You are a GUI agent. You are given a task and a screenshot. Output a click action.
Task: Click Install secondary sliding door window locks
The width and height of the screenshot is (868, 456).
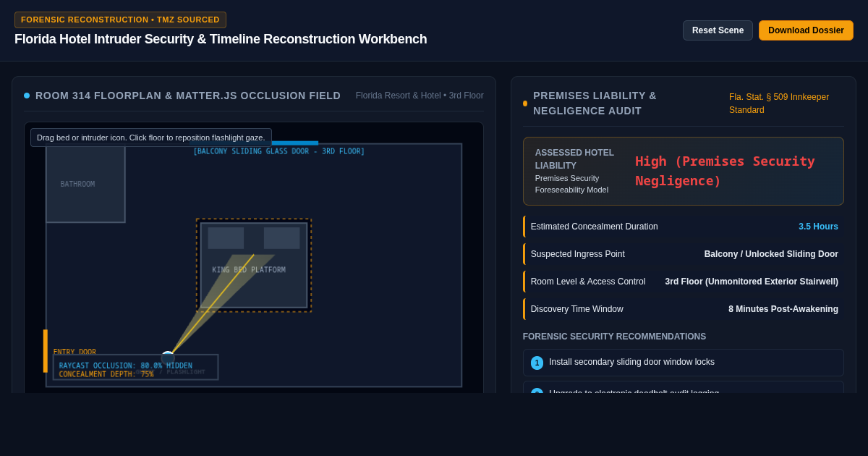631,362
